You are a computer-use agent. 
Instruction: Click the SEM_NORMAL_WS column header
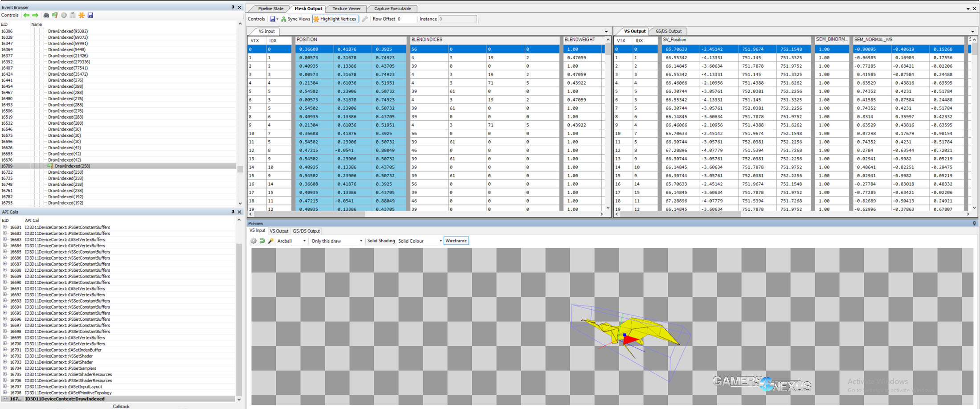coord(909,40)
